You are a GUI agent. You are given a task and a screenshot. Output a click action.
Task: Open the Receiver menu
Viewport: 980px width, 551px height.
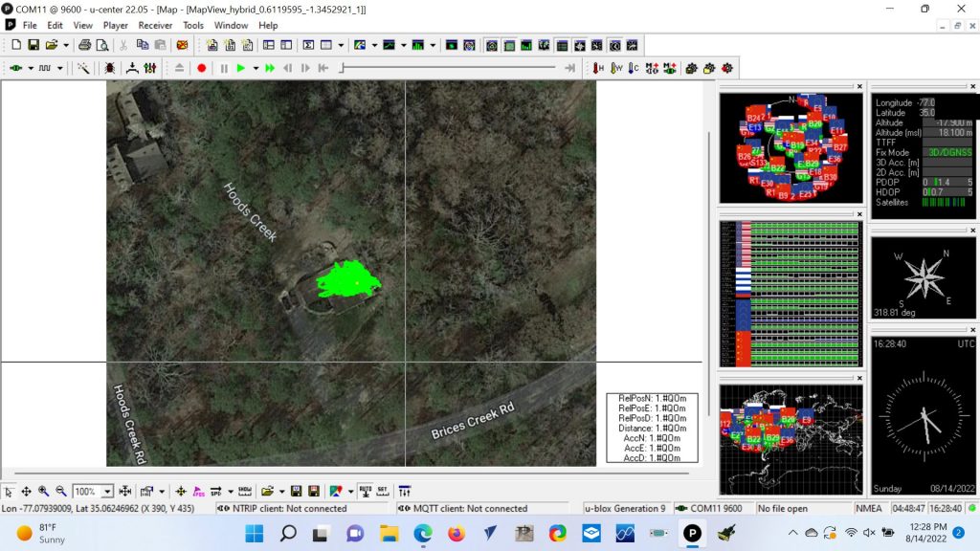point(155,25)
